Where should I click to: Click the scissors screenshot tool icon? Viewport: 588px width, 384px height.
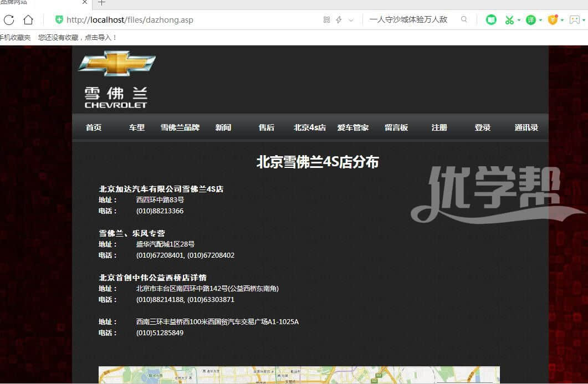point(509,20)
